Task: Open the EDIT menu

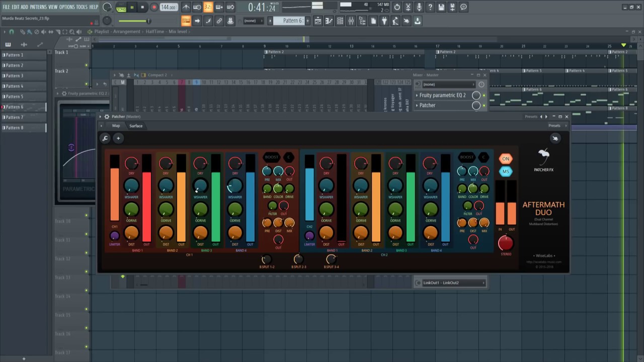Action: pos(16,7)
